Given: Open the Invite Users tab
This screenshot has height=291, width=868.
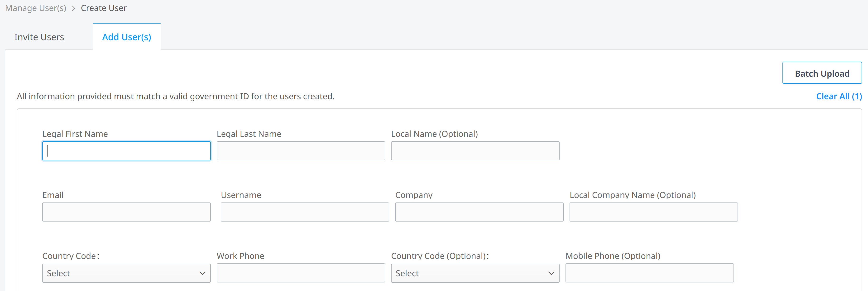Looking at the screenshot, I should click(39, 37).
